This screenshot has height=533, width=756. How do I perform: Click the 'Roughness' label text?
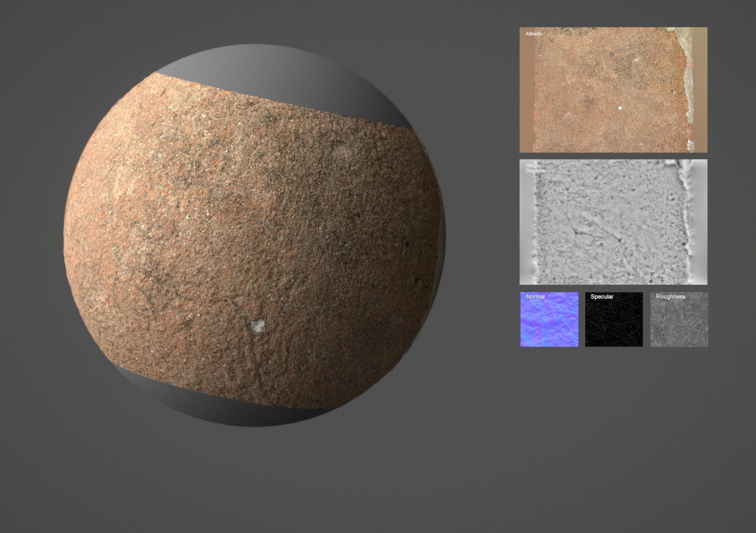pos(670,297)
